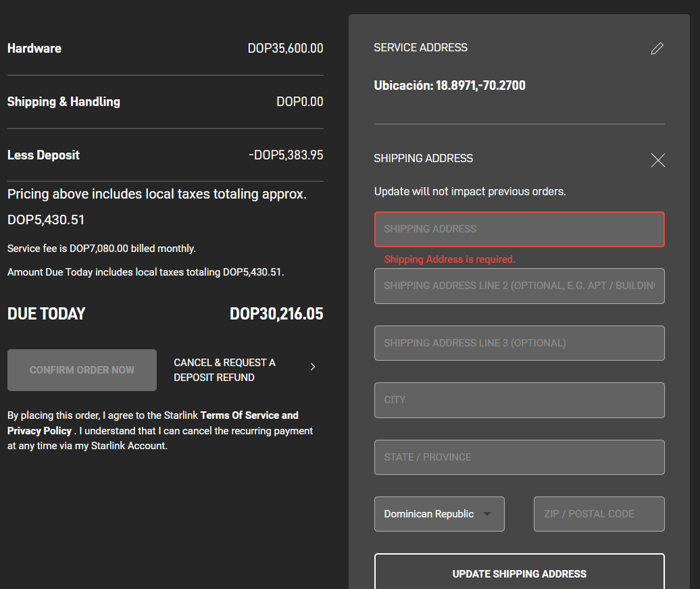
Task: Close the shipping address form
Action: pos(657,159)
